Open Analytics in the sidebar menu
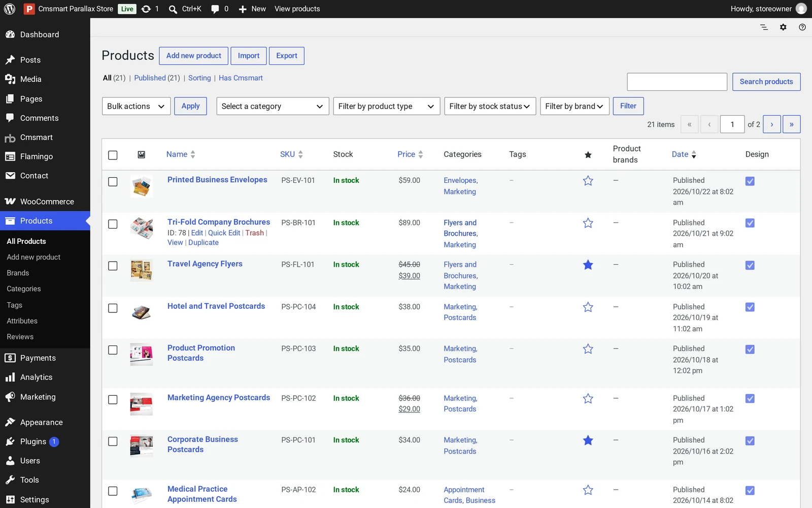This screenshot has width=812, height=508. [x=45, y=377]
